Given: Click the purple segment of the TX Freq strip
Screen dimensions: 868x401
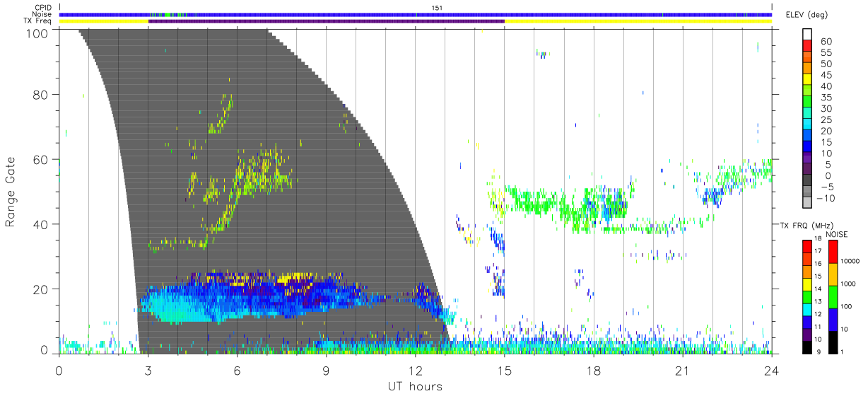Looking at the screenshot, I should 327,21.
